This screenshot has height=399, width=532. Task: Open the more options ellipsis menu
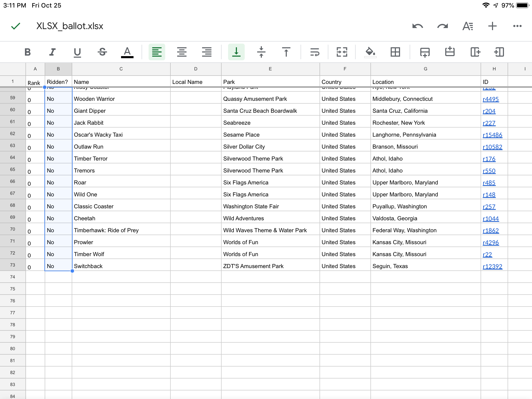517,26
